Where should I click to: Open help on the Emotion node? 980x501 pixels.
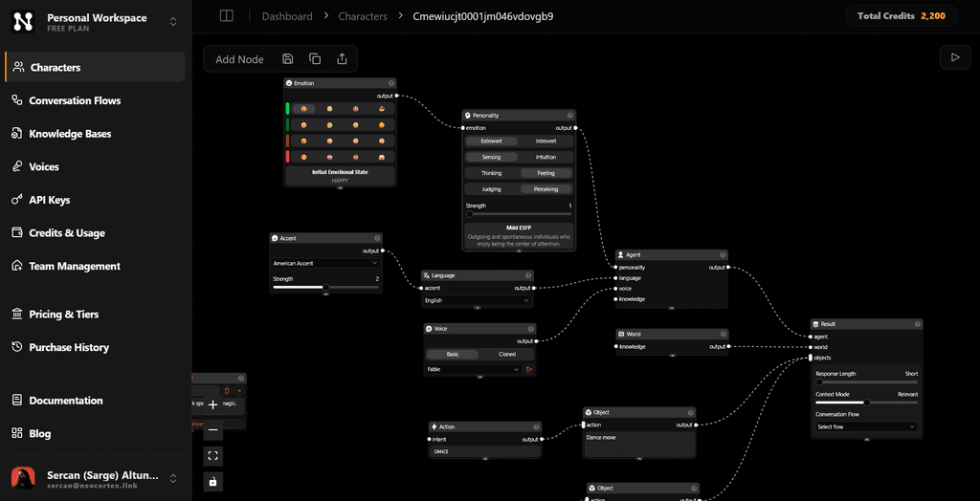click(x=391, y=83)
